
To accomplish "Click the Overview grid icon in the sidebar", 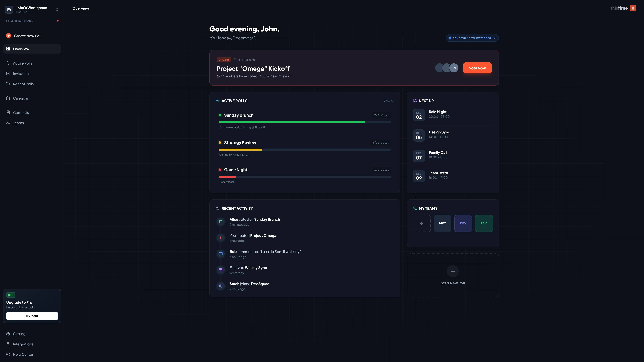I will pos(8,49).
